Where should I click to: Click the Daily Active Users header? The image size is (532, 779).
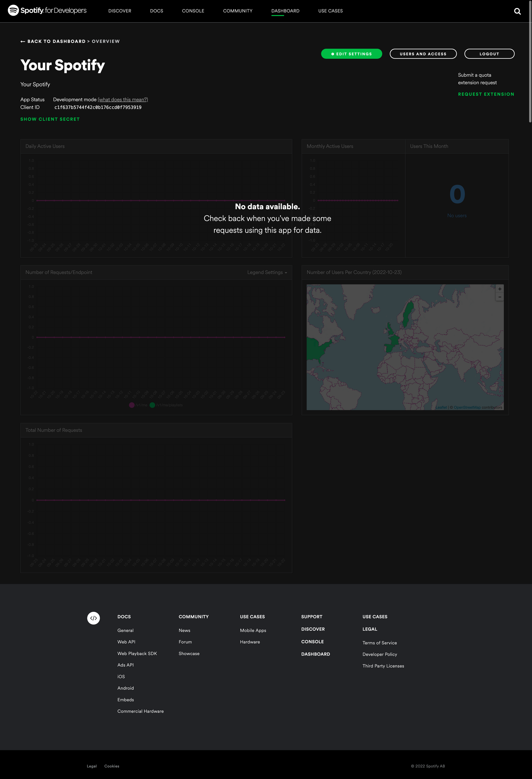pyautogui.click(x=45, y=146)
